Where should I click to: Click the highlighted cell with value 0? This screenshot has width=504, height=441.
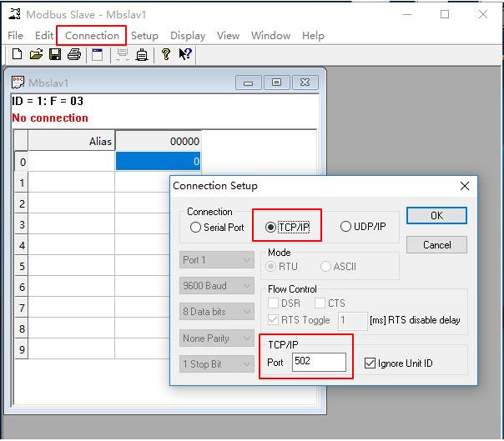click(158, 161)
